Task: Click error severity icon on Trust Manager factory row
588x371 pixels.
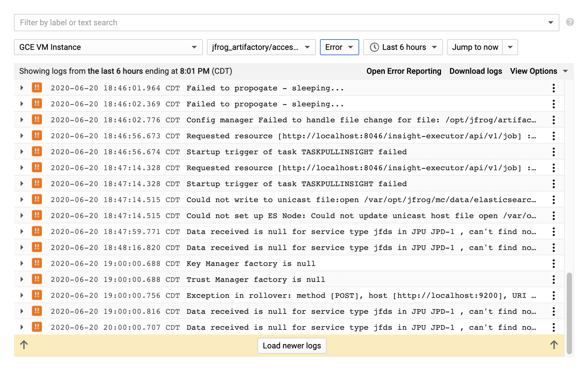Action: [37, 279]
